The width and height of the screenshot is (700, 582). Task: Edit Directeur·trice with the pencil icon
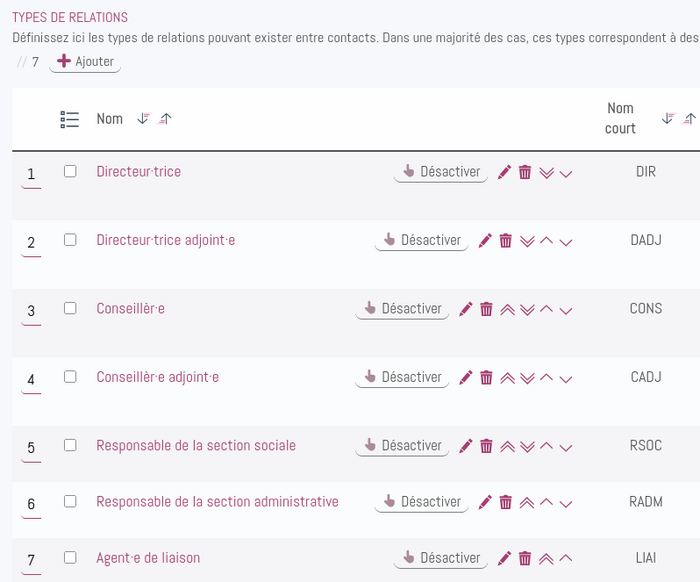504,172
